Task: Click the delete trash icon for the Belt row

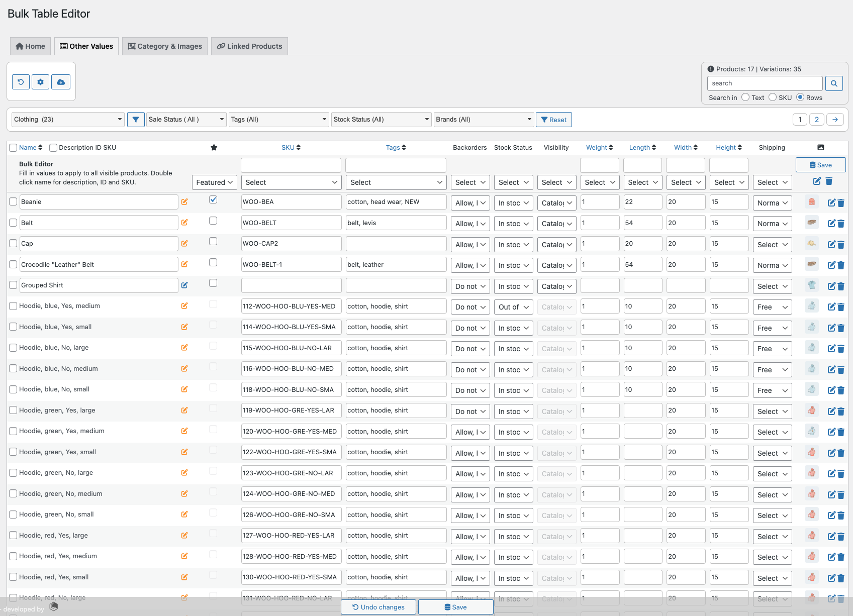Action: (841, 223)
